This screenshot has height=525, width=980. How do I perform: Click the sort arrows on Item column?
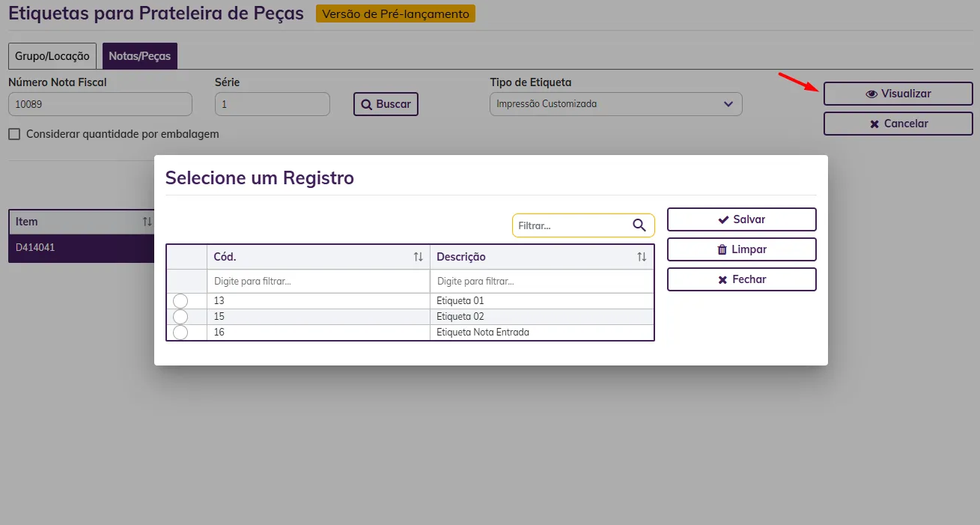[x=147, y=222]
